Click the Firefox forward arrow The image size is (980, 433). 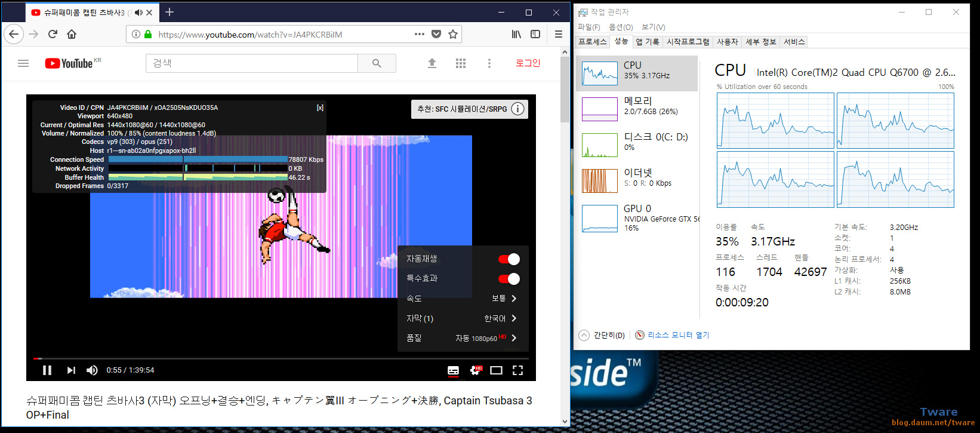(33, 34)
